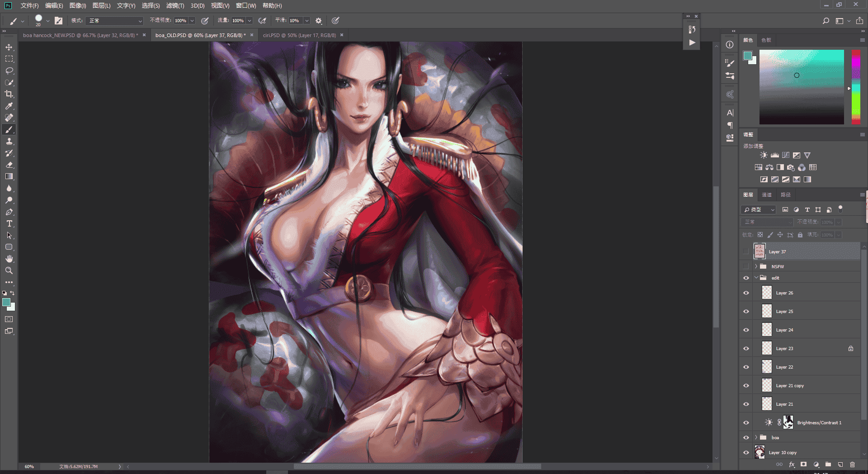Open the brush blend mode dropdown

[115, 21]
